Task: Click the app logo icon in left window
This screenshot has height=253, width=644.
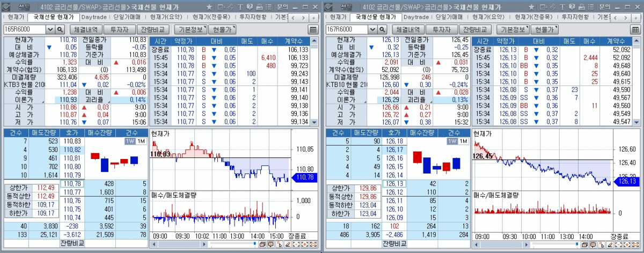Action: 7,7
